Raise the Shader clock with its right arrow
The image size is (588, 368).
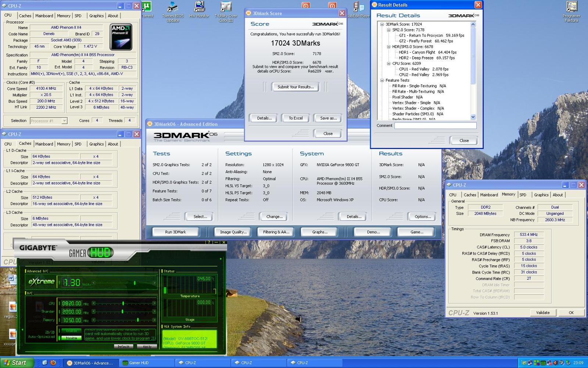[154, 312]
